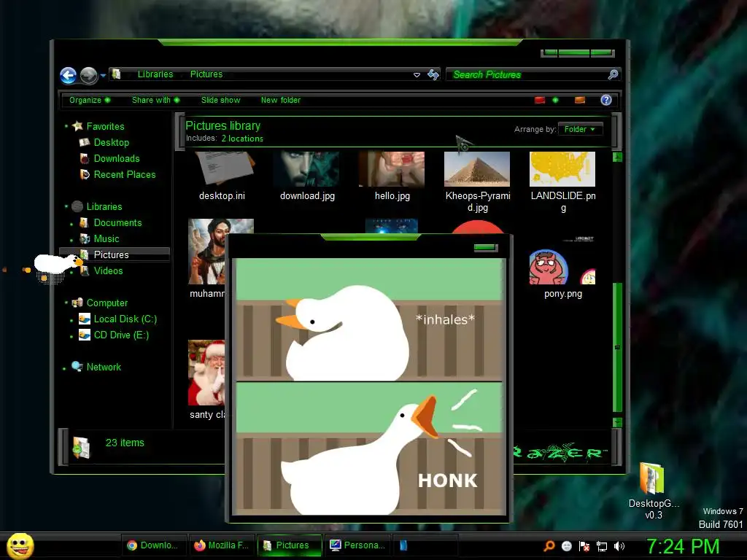
Task: Collapse the Libraries group
Action: (66, 206)
